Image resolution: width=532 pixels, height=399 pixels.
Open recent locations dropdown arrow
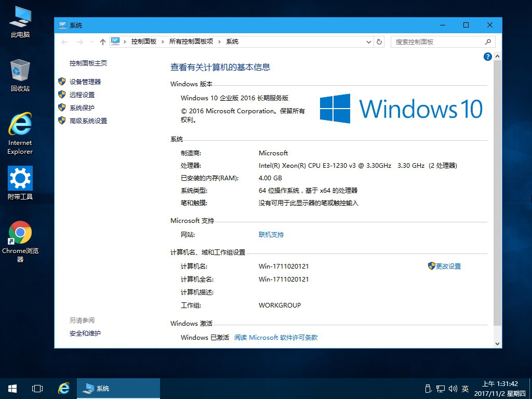click(x=92, y=42)
